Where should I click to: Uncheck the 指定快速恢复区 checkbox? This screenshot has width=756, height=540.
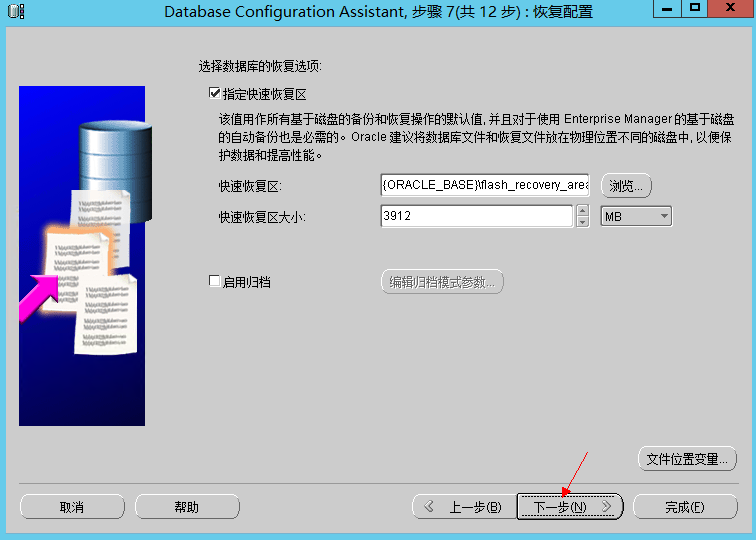click(214, 93)
